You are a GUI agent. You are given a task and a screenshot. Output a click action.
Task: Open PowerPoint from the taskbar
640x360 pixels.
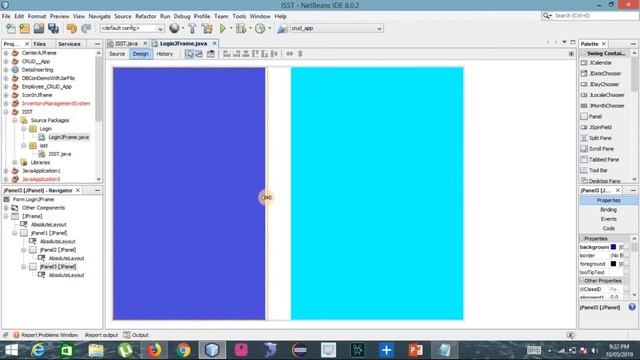[x=416, y=350]
